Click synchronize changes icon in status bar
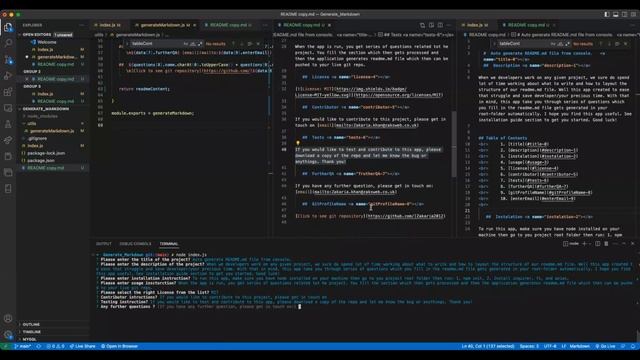The width and height of the screenshot is (640, 360). (x=39, y=346)
